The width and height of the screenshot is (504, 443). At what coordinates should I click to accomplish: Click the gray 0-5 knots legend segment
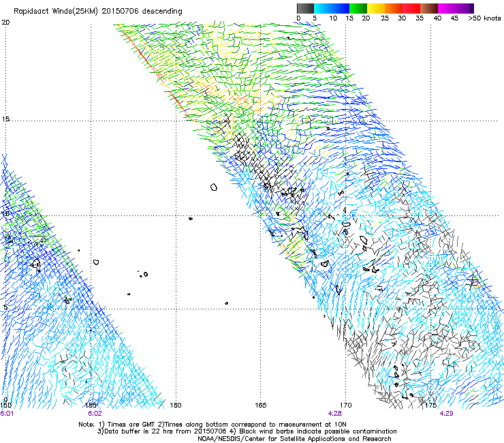point(305,8)
